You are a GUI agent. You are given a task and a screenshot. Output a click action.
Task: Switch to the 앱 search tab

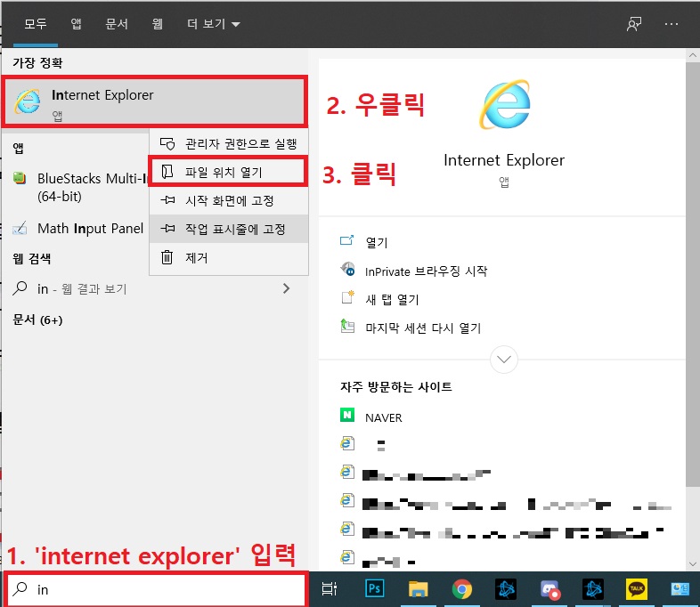click(76, 24)
